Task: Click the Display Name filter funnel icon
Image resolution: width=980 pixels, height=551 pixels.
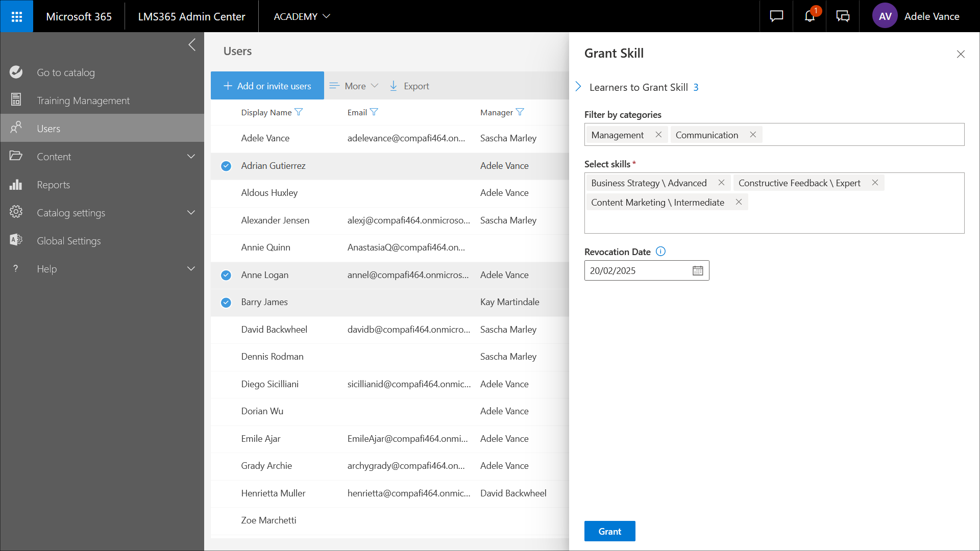Action: tap(299, 112)
